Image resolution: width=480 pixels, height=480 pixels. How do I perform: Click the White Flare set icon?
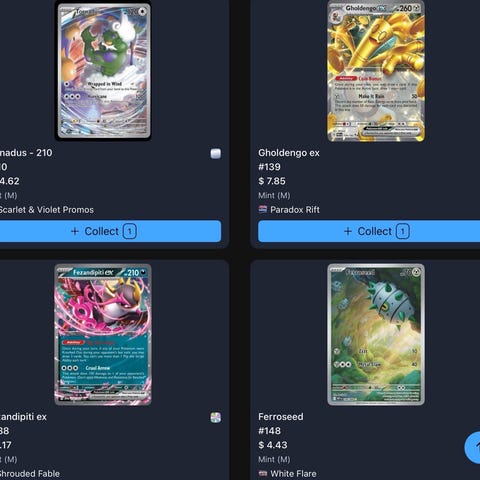pos(263,473)
